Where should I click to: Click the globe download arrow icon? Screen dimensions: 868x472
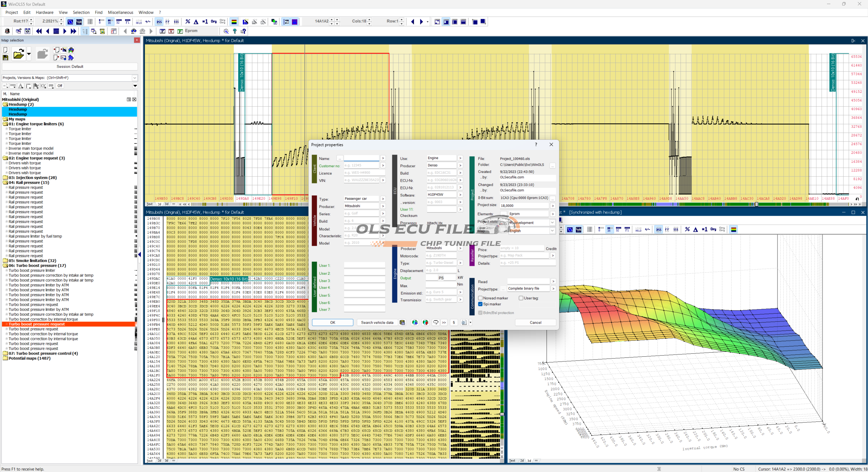(x=415, y=322)
